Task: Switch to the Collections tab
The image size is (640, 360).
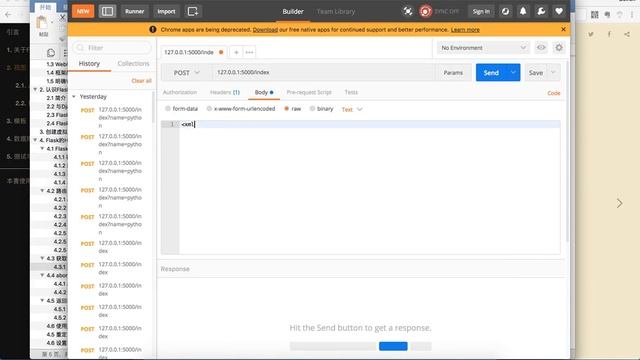Action: pos(133,64)
